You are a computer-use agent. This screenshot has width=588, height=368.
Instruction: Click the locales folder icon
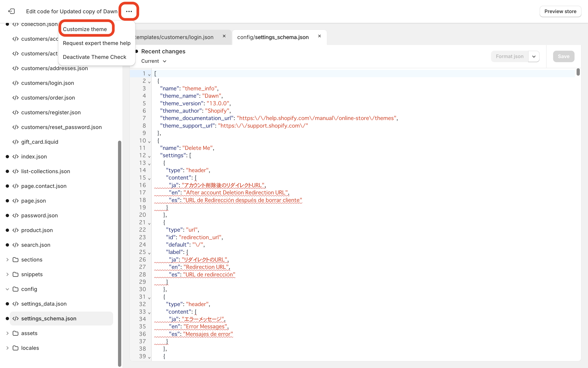coord(16,348)
